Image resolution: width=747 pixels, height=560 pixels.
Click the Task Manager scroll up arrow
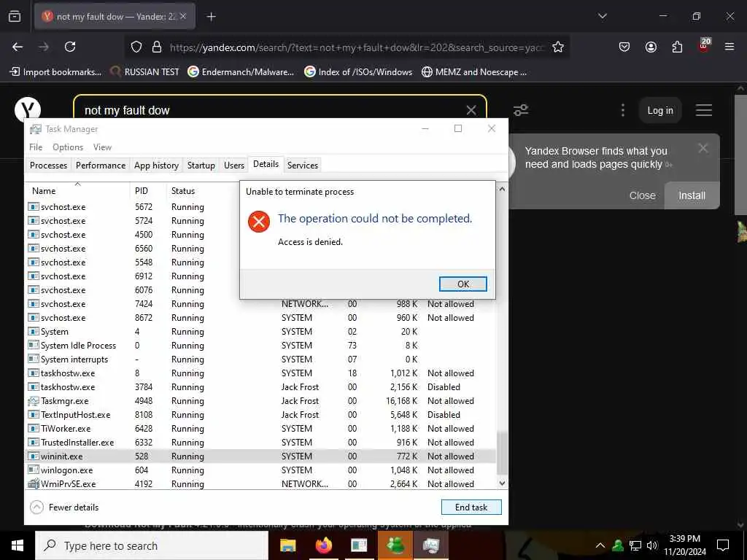click(502, 189)
